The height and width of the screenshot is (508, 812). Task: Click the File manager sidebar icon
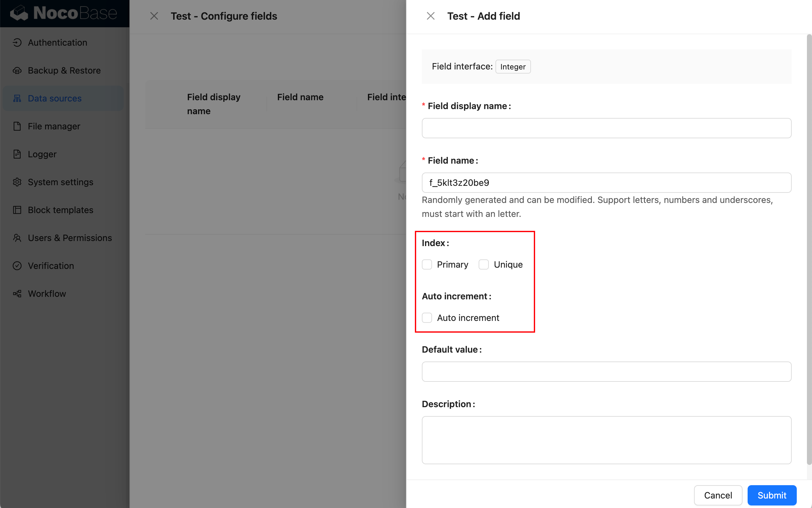tap(18, 126)
